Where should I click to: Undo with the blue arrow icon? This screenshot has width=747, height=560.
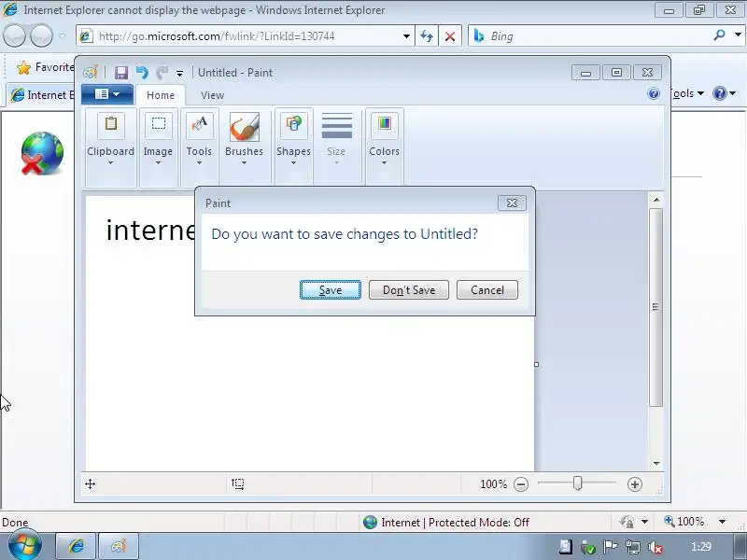[142, 73]
